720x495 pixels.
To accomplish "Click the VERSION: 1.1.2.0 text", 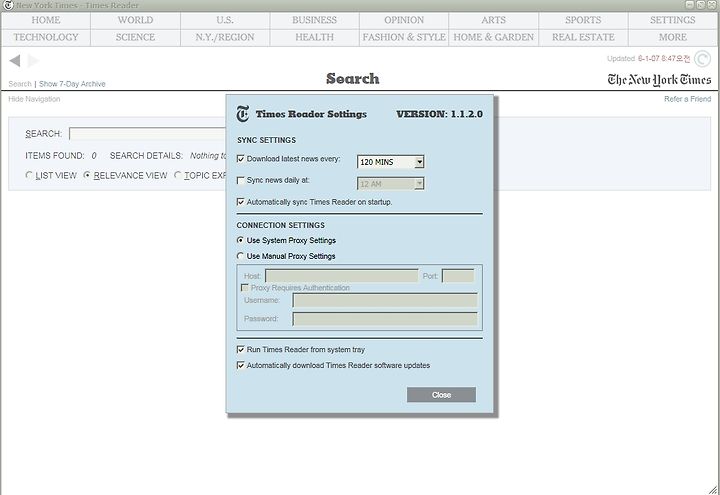I will tap(439, 114).
